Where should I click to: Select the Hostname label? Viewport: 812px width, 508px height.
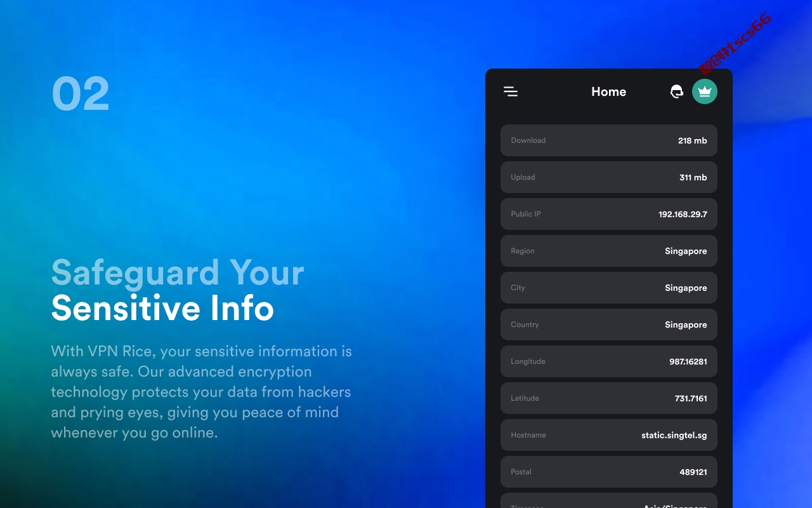[528, 435]
